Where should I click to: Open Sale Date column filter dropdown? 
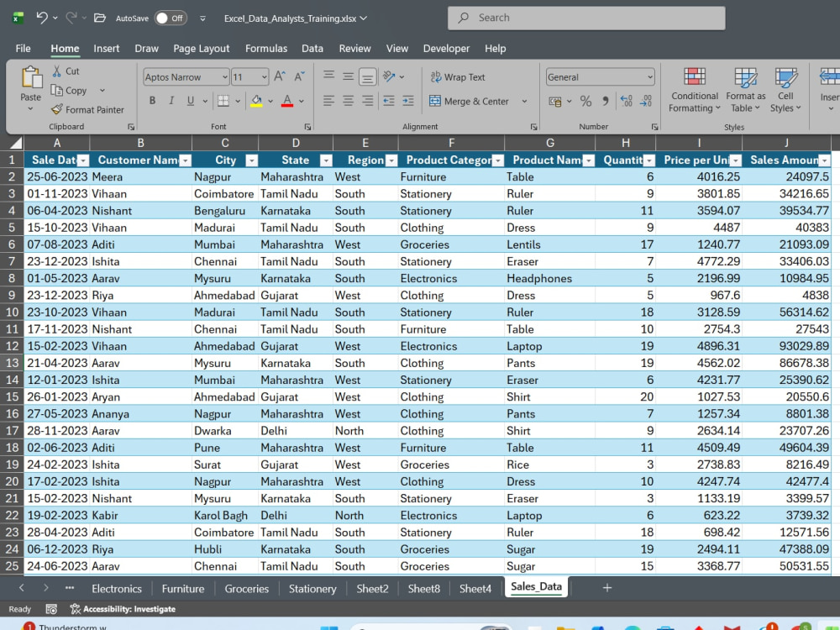pos(83,160)
